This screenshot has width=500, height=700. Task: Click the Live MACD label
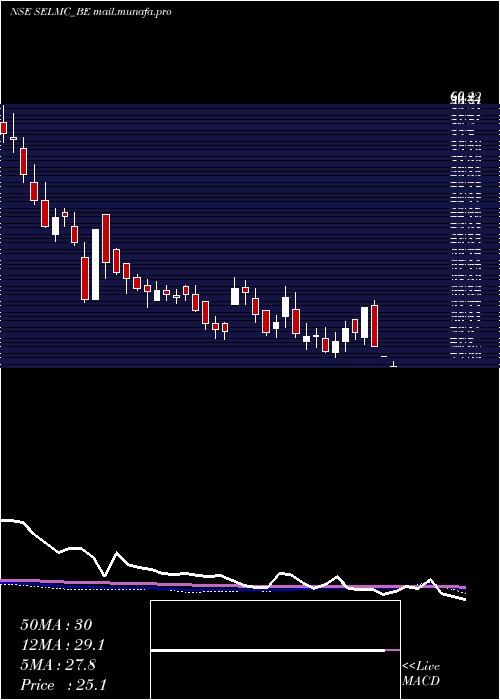point(421,673)
